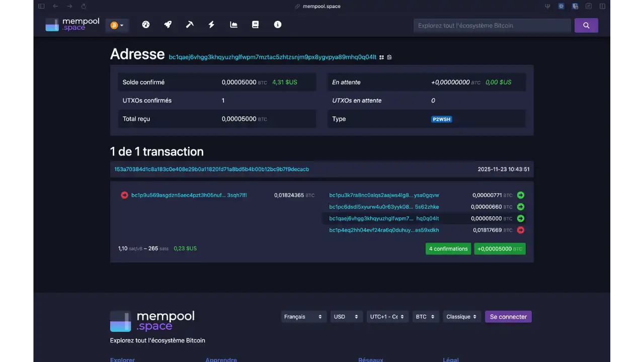
Task: Select the mining pickaxe icon
Action: click(x=190, y=24)
